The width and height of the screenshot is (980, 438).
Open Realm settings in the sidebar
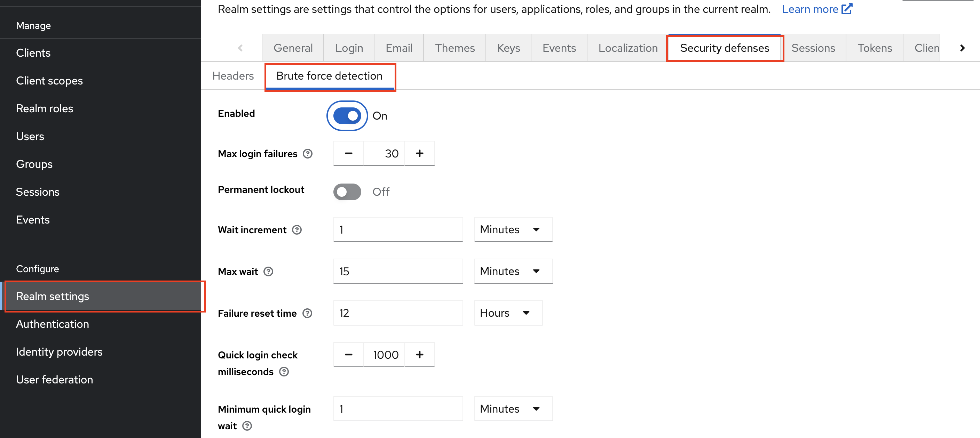coord(101,296)
